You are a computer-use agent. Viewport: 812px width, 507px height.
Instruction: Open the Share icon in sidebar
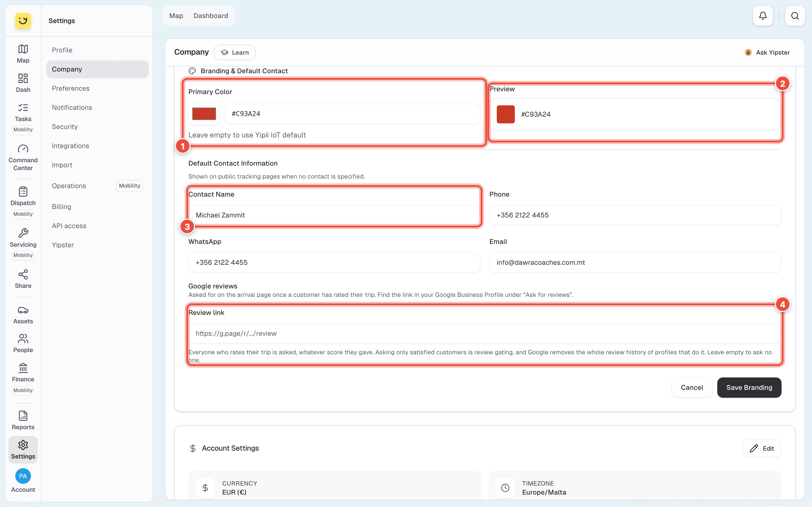23,274
